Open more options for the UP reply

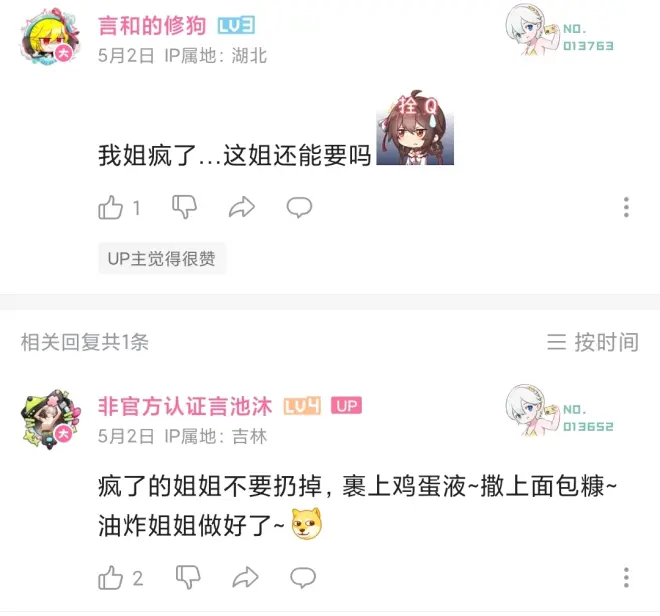[626, 578]
